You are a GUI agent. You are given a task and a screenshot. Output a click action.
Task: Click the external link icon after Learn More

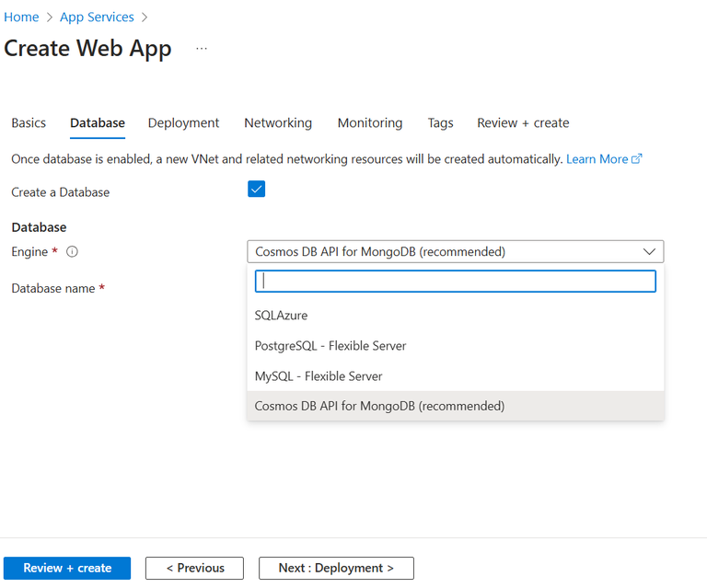637,158
